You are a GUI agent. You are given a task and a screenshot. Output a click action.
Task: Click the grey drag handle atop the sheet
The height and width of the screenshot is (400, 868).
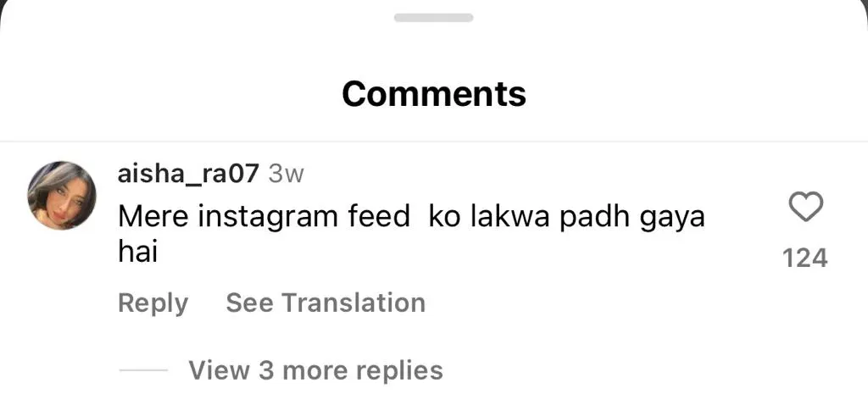point(434,18)
